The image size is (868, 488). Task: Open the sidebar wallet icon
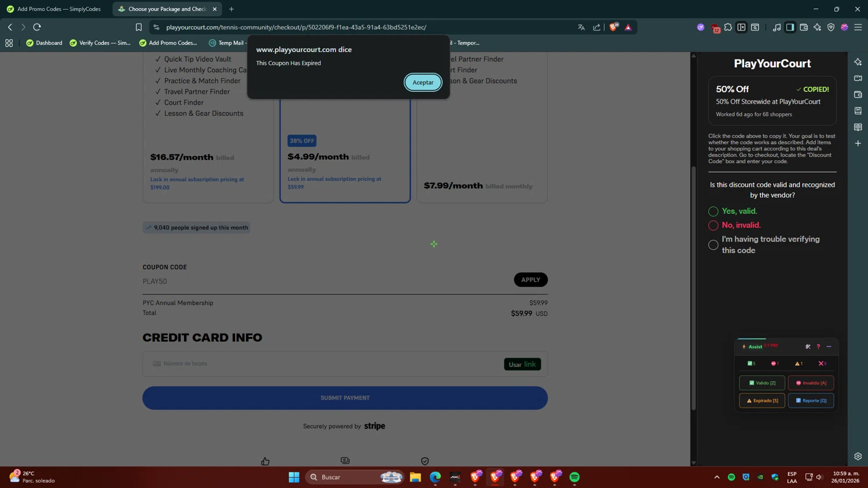858,94
